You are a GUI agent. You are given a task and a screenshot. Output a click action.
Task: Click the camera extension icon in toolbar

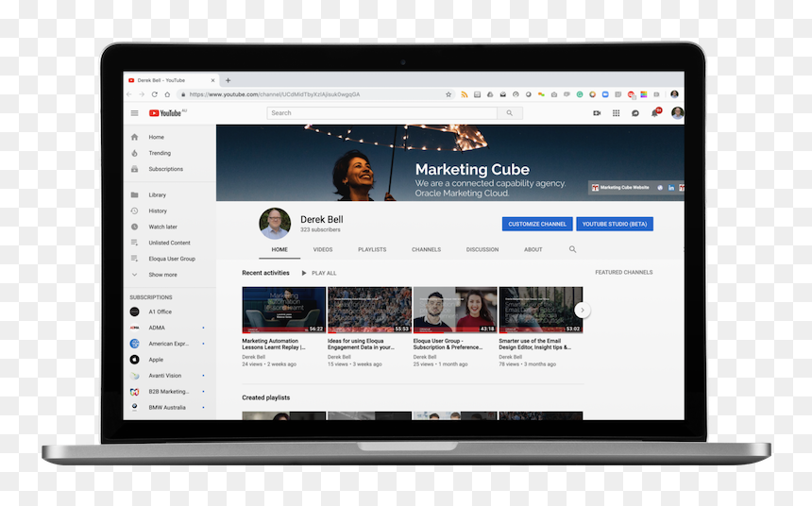[x=554, y=94]
